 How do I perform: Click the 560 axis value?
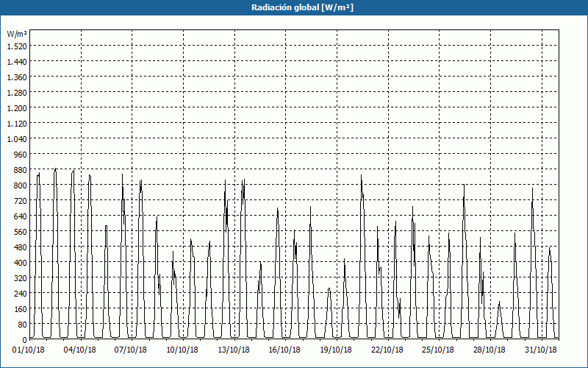tap(21, 232)
